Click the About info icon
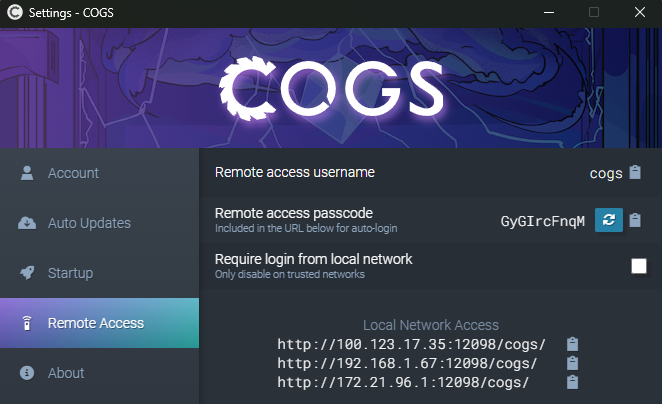The image size is (662, 404). coord(27,373)
